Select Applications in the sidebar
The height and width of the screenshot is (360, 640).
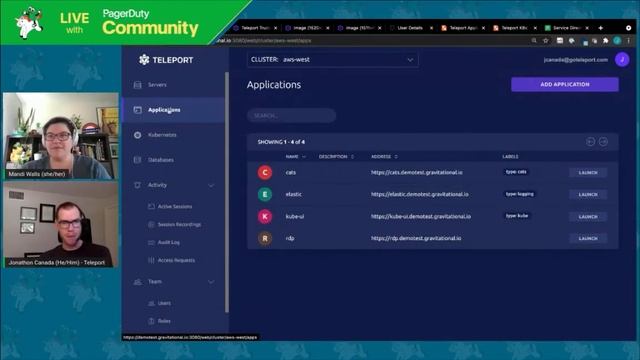tap(173, 110)
